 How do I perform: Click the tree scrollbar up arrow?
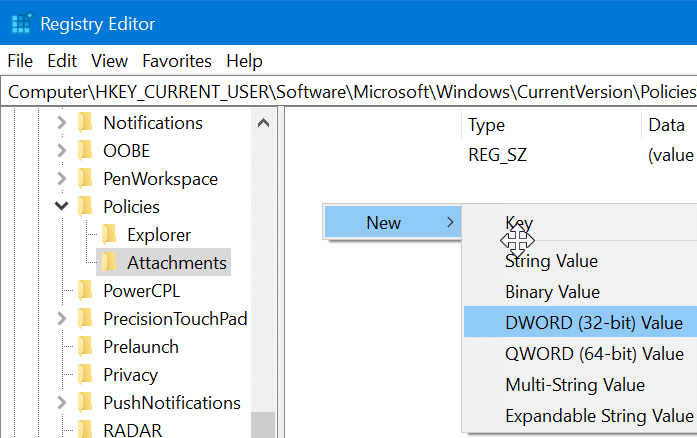263,123
